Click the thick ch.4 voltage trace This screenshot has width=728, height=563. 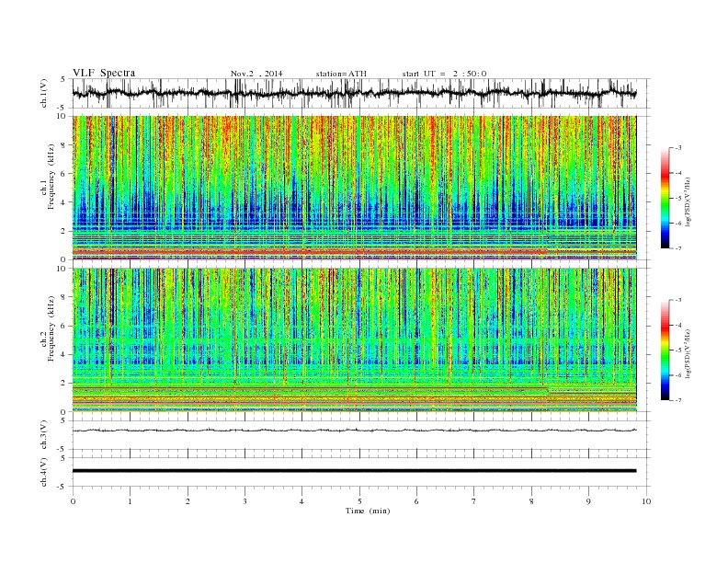(x=354, y=471)
